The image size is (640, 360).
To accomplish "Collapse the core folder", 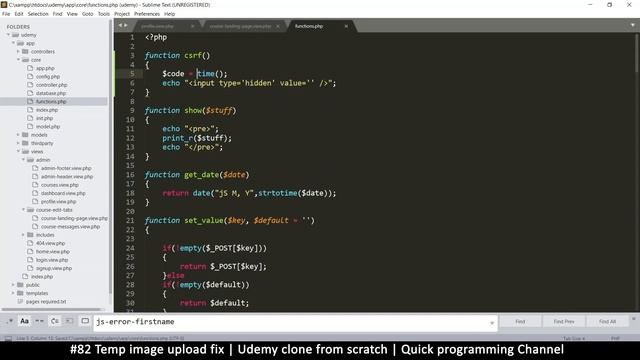I will tap(18, 60).
